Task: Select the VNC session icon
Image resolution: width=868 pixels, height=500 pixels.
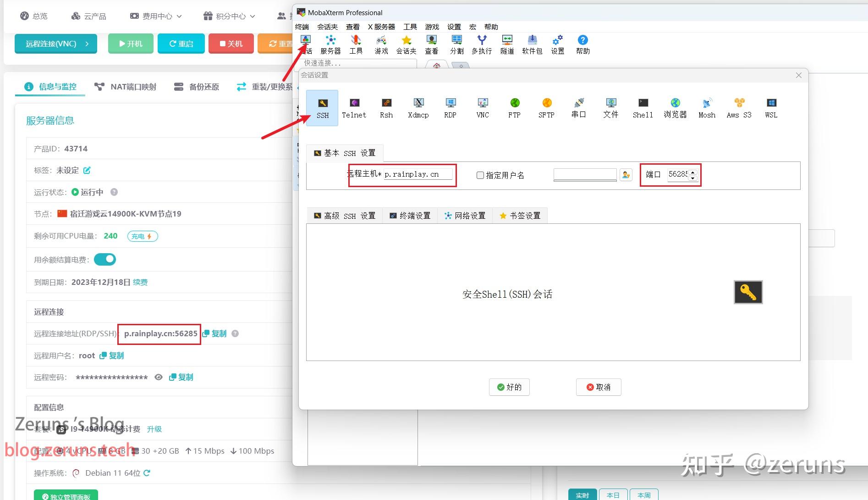Action: tap(483, 108)
